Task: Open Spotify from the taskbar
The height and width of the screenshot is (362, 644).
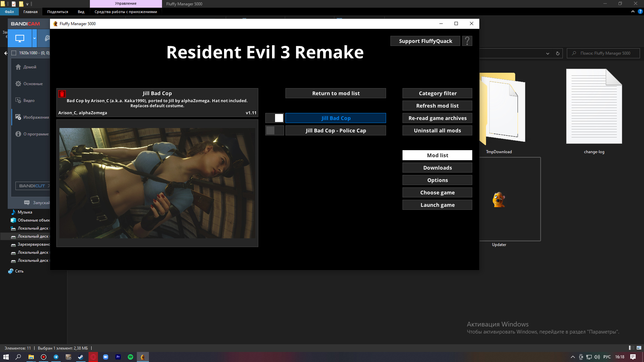Action: click(x=130, y=357)
